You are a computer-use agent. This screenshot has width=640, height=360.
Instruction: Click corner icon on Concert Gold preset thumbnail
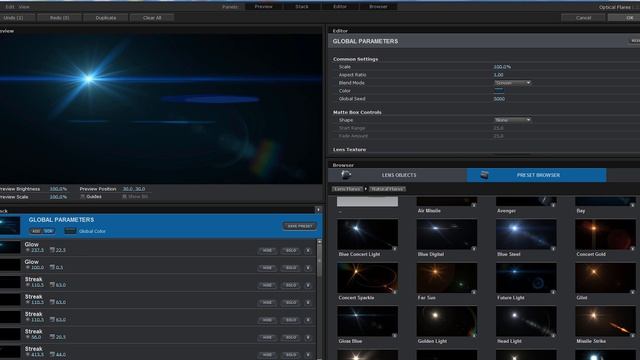pos(633,249)
